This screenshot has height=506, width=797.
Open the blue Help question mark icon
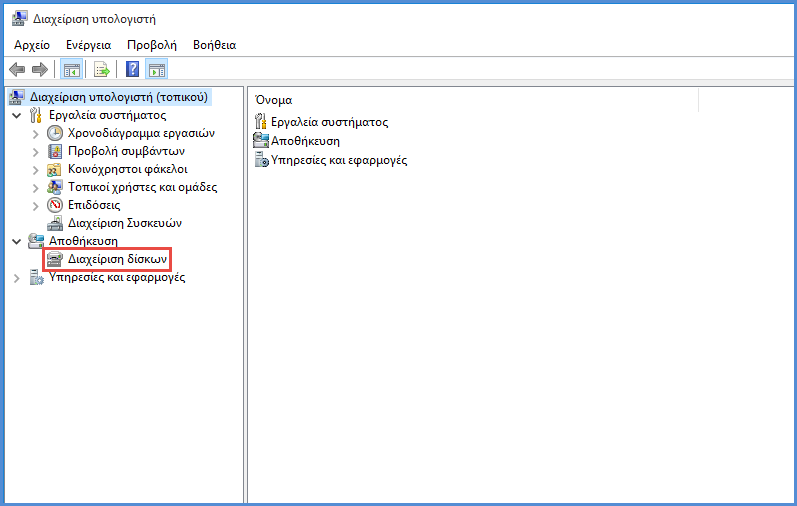(x=133, y=69)
